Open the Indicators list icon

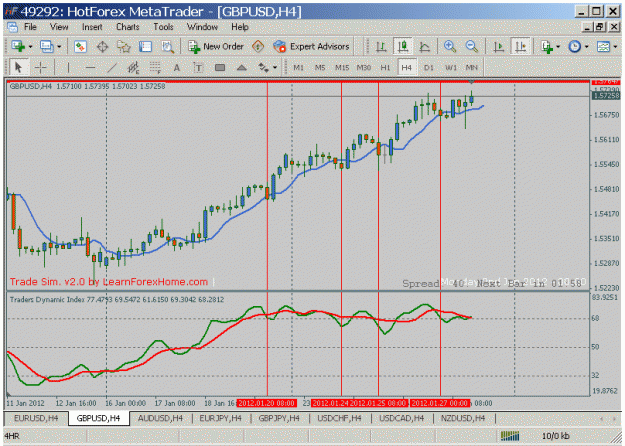pyautogui.click(x=546, y=47)
